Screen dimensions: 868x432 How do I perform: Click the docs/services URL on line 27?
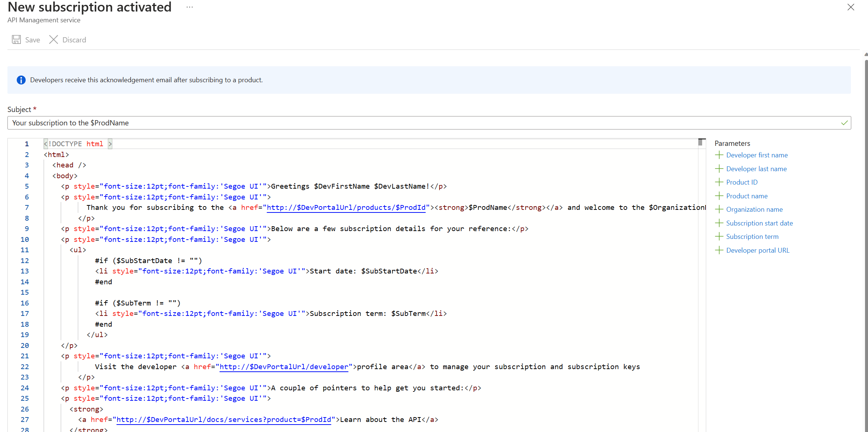tap(224, 420)
